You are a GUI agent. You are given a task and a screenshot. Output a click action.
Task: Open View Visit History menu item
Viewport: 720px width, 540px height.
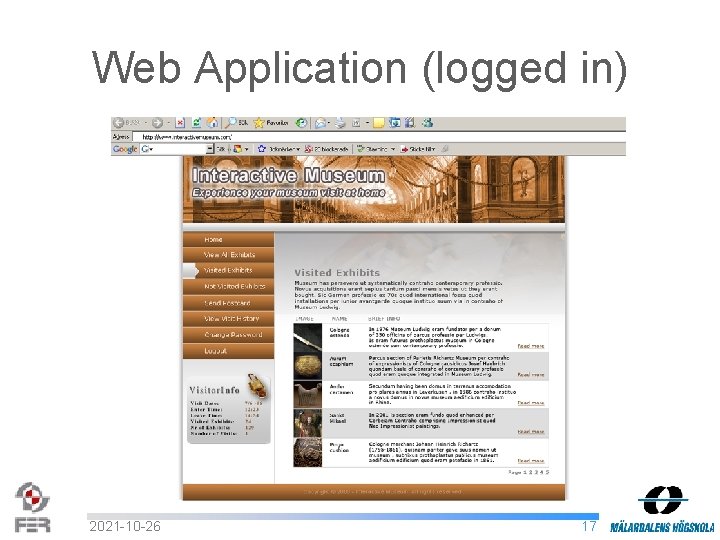(x=229, y=319)
